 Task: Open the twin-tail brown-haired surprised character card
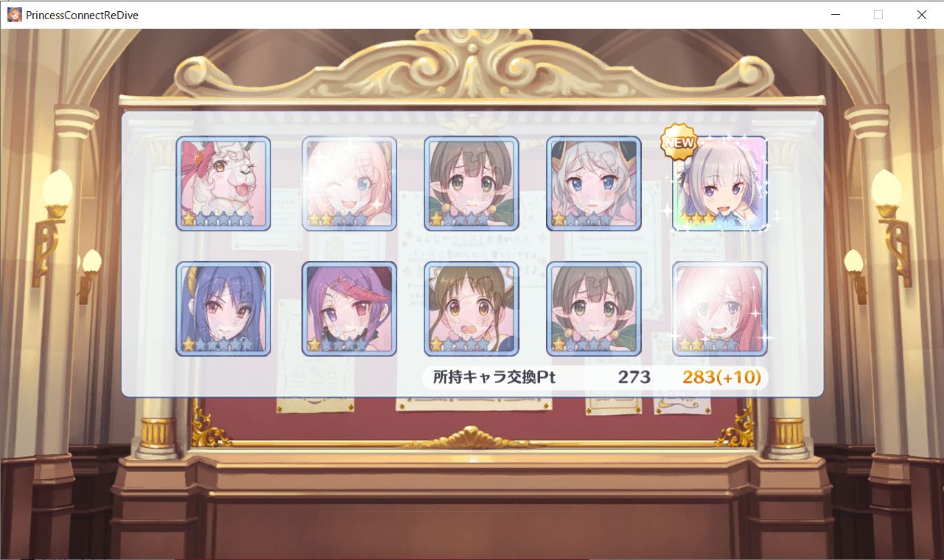coord(472,309)
